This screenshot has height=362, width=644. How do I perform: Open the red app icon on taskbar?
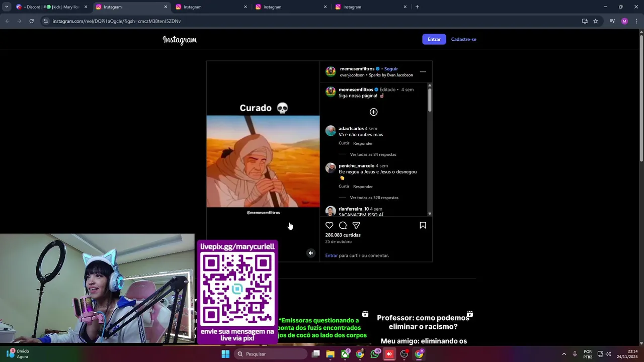coord(389,354)
